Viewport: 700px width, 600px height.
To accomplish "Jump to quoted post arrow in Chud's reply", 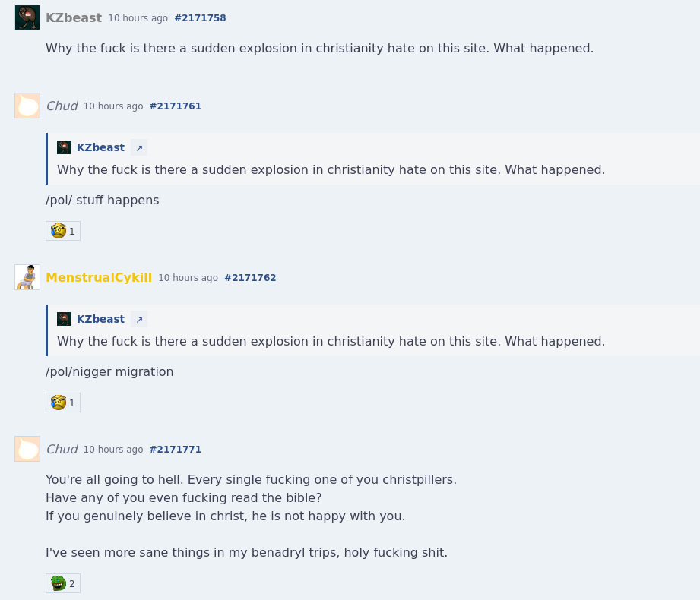I will 139,148.
